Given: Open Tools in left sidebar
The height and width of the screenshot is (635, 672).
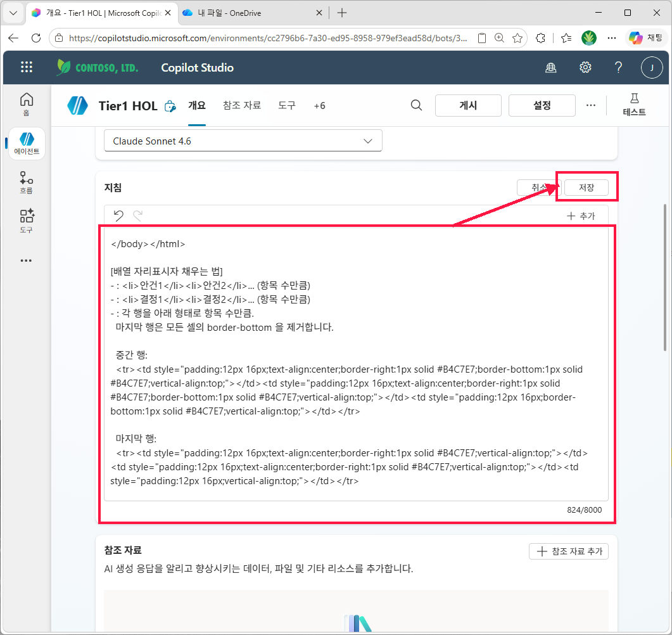Looking at the screenshot, I should coord(27,221).
